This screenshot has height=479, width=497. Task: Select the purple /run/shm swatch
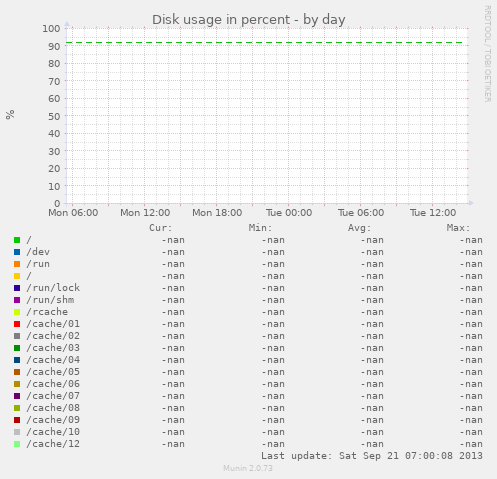pyautogui.click(x=17, y=300)
